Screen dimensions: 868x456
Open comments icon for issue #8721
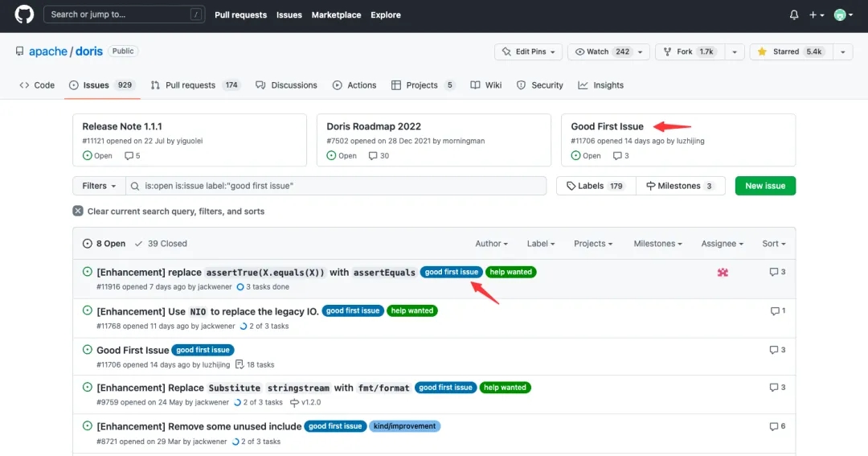pyautogui.click(x=777, y=426)
